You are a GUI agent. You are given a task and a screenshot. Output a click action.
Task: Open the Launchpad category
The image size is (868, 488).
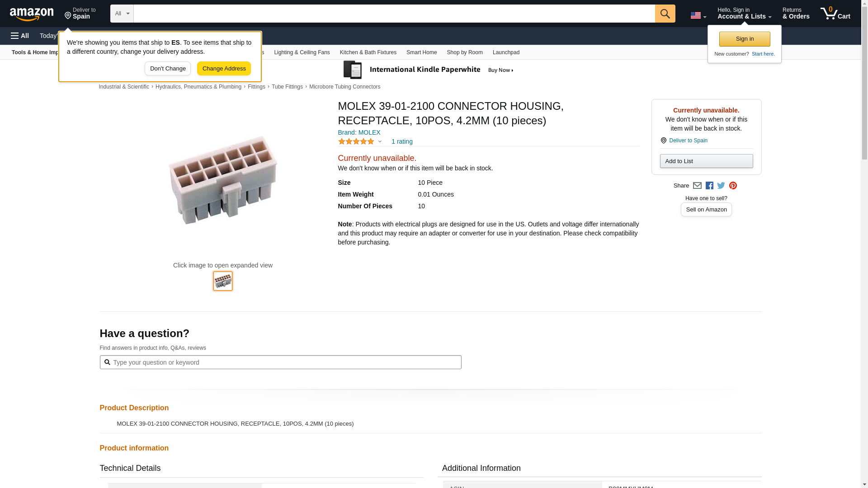(x=506, y=52)
